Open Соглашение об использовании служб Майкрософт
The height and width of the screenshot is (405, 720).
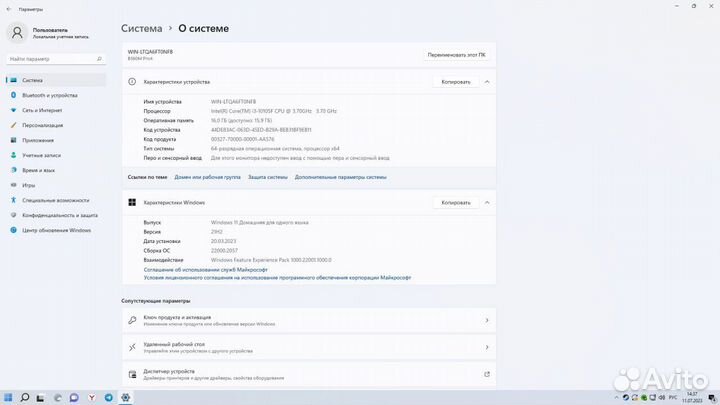pyautogui.click(x=205, y=270)
